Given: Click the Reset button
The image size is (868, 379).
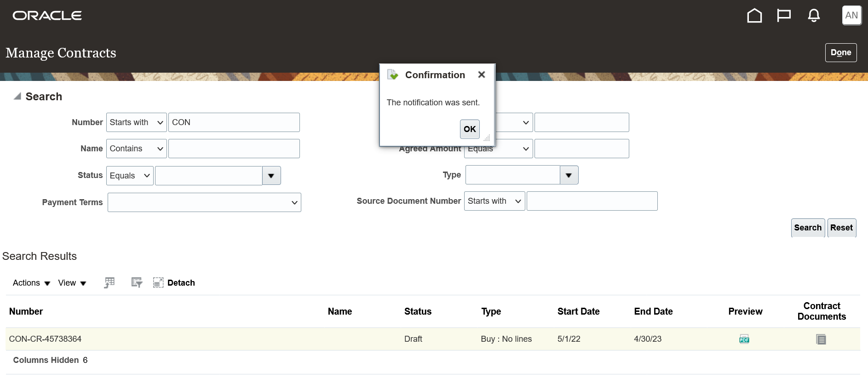Looking at the screenshot, I should 841,228.
